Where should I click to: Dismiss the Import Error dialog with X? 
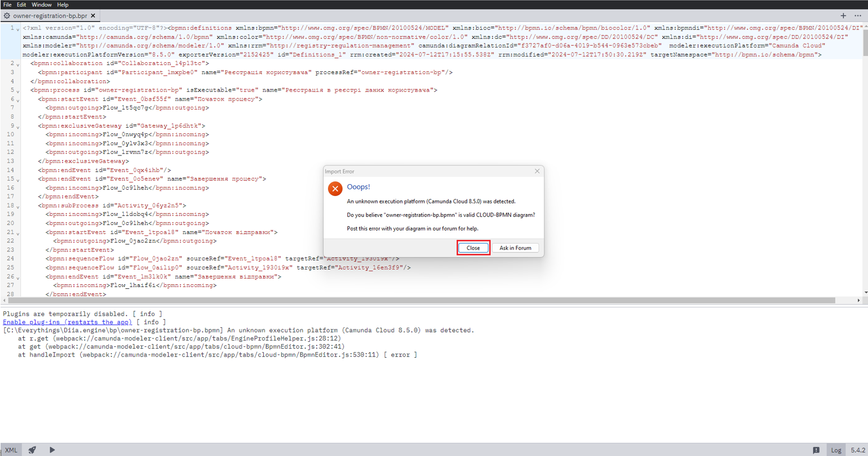(x=537, y=171)
